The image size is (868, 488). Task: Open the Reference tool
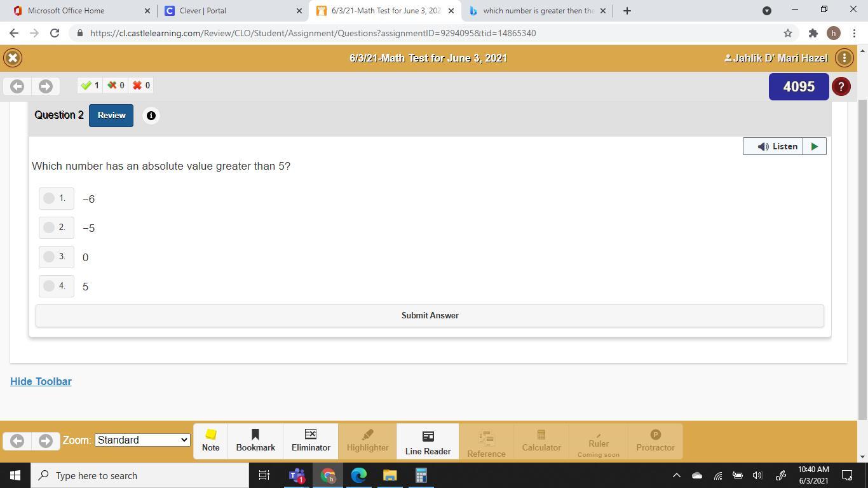pos(486,442)
